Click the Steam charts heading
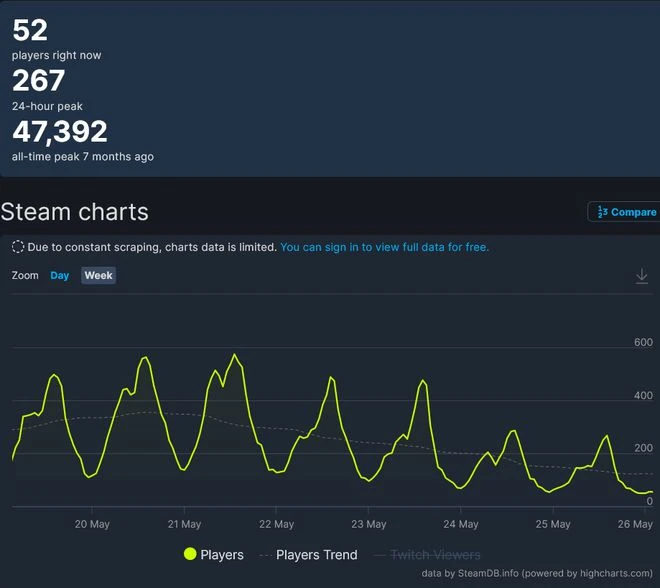 [75, 212]
